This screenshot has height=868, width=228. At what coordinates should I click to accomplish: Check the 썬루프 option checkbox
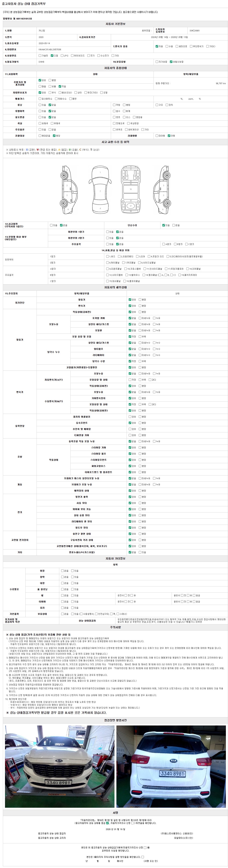point(114,129)
